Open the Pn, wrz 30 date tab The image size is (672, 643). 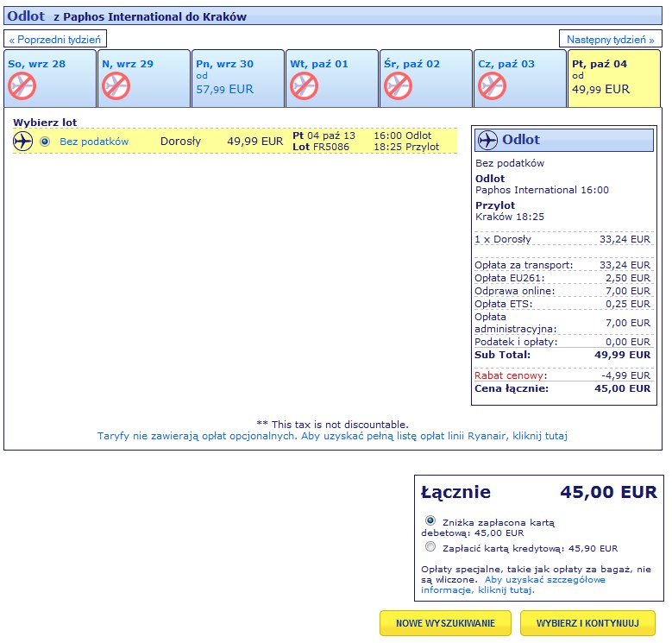[238, 79]
